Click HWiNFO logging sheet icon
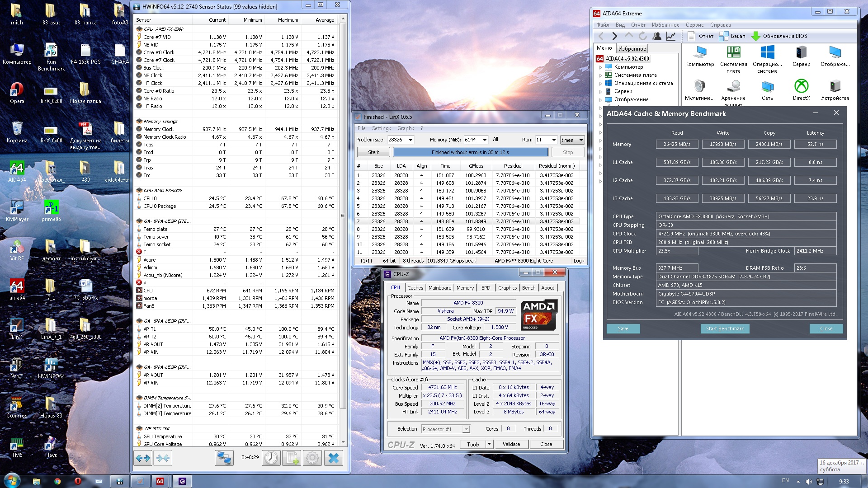Screen dimensions: 868x488 point(292,458)
